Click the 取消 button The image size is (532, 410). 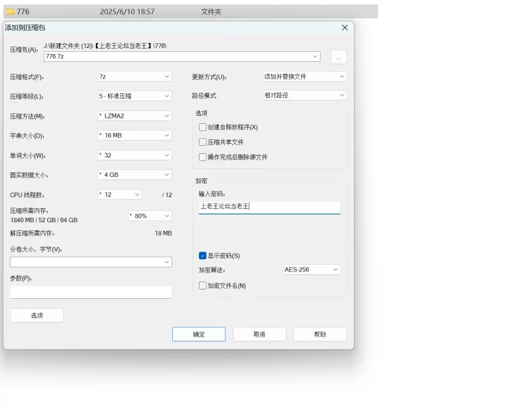click(259, 334)
